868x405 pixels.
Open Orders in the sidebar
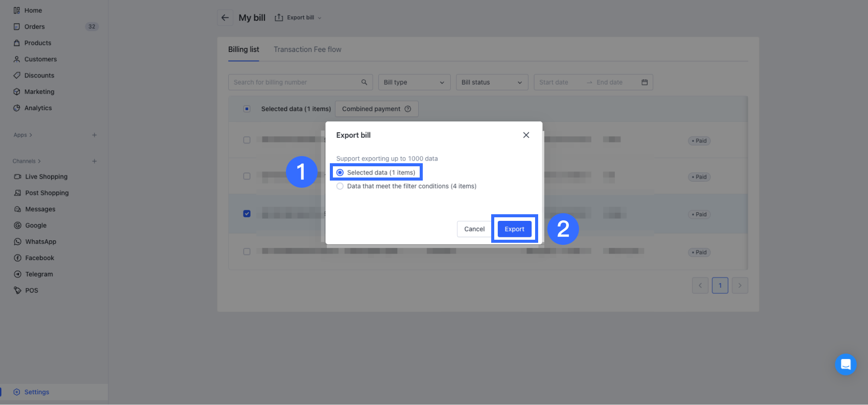pyautogui.click(x=35, y=27)
